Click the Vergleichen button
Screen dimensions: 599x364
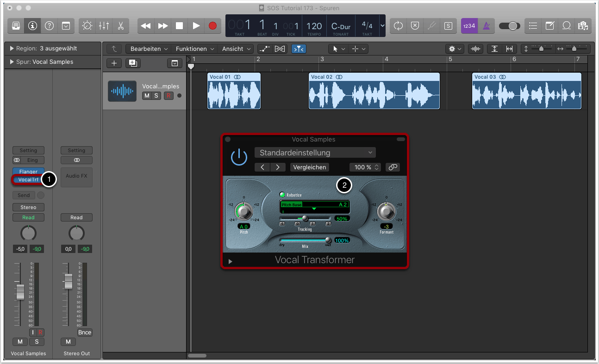point(309,167)
